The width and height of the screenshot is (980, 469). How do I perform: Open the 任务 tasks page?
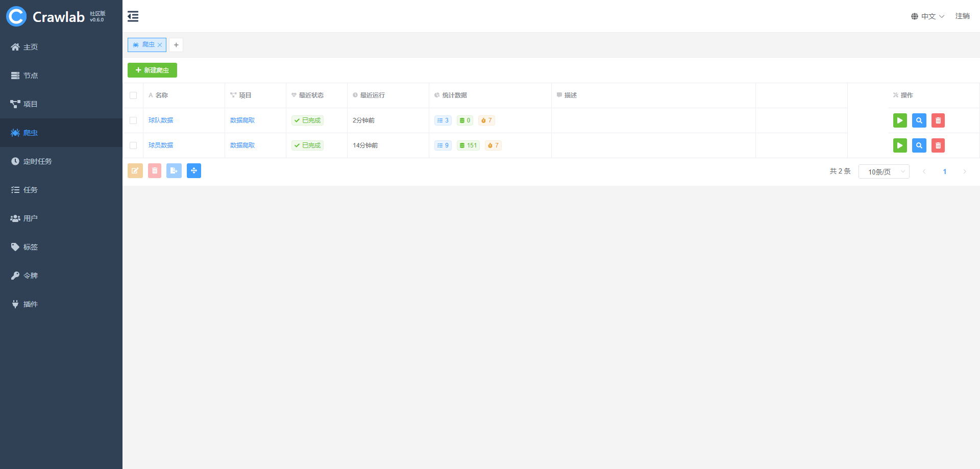click(x=61, y=190)
